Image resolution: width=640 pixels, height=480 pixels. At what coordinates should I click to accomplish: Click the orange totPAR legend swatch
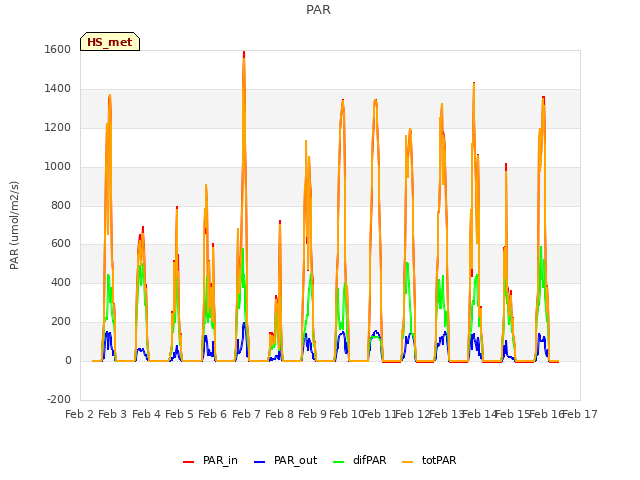coord(407,462)
